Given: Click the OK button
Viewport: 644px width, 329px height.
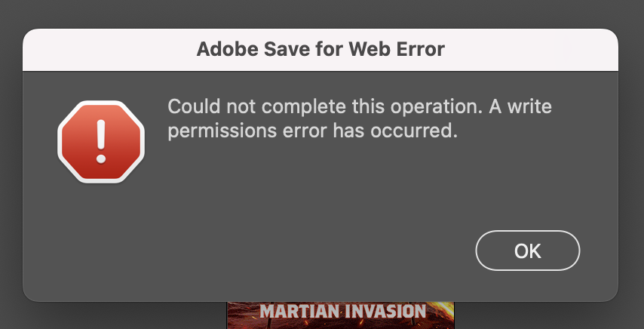Looking at the screenshot, I should 527,251.
